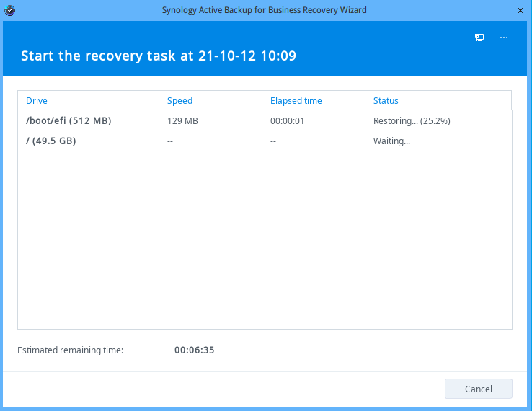Select the /boot/efi (512 MB) drive row
This screenshot has height=411, width=532.
pyautogui.click(x=68, y=121)
